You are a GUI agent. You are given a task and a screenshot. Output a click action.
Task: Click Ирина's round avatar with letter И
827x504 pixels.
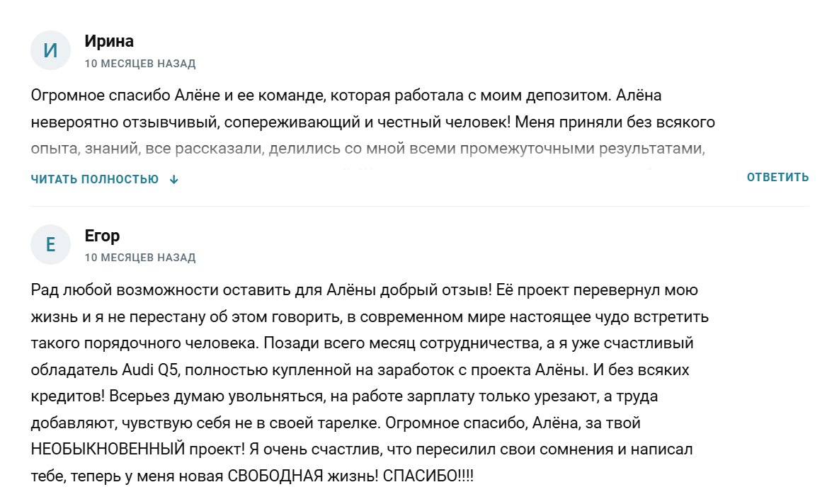click(50, 50)
